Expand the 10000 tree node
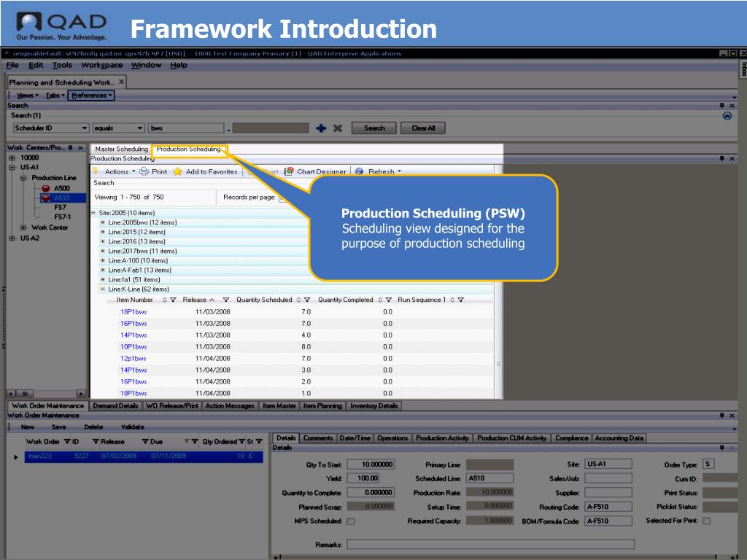Image resolution: width=747 pixels, height=560 pixels. point(12,157)
